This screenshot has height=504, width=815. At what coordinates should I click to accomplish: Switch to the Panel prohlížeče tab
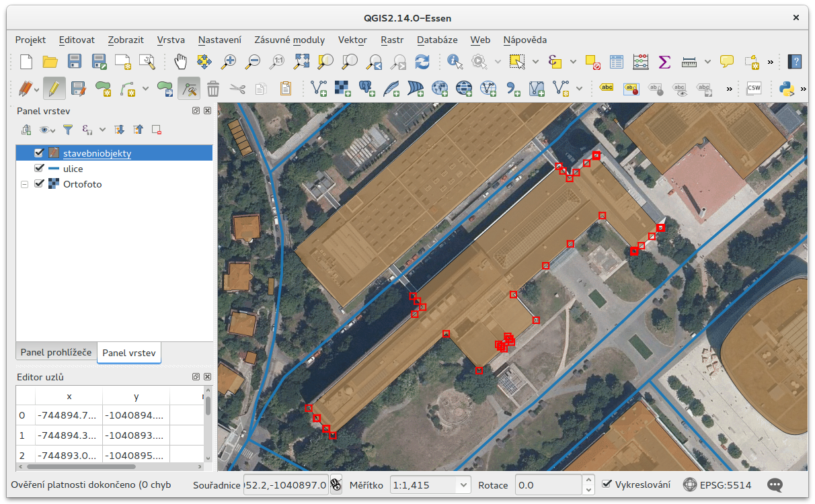[56, 352]
